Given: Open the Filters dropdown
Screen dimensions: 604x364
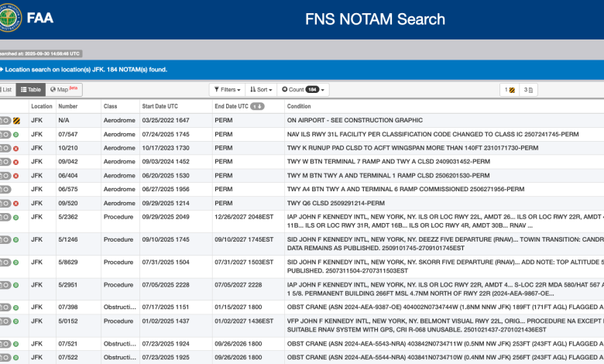Looking at the screenshot, I should click(227, 90).
